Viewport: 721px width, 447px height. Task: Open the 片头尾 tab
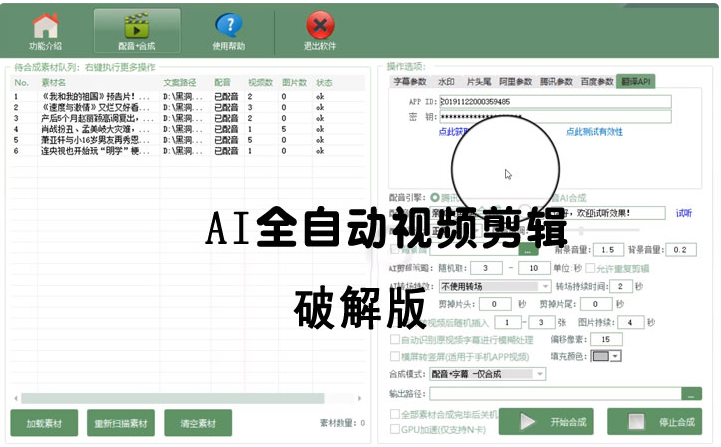[479, 81]
